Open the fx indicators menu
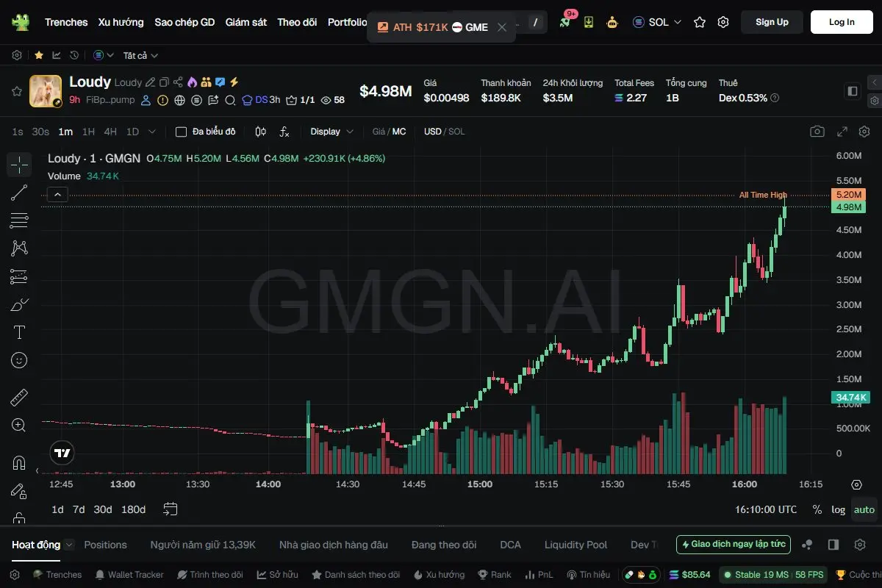 click(284, 132)
